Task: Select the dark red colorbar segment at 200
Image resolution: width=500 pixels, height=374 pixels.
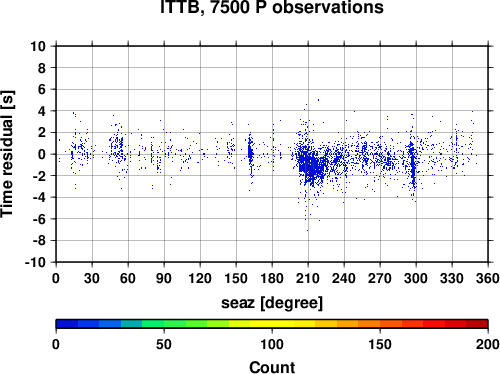Action: coord(477,324)
